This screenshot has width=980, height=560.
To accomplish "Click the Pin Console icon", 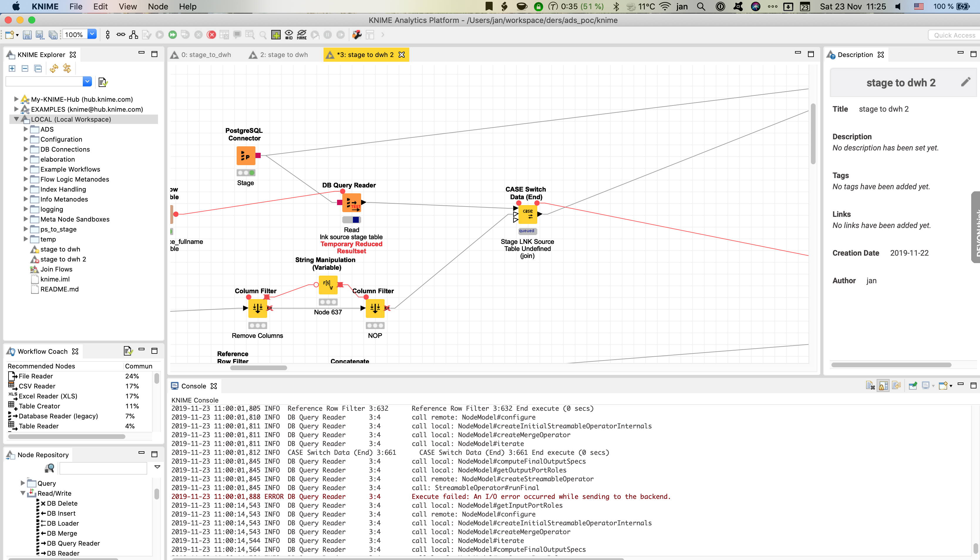I will tap(913, 386).
